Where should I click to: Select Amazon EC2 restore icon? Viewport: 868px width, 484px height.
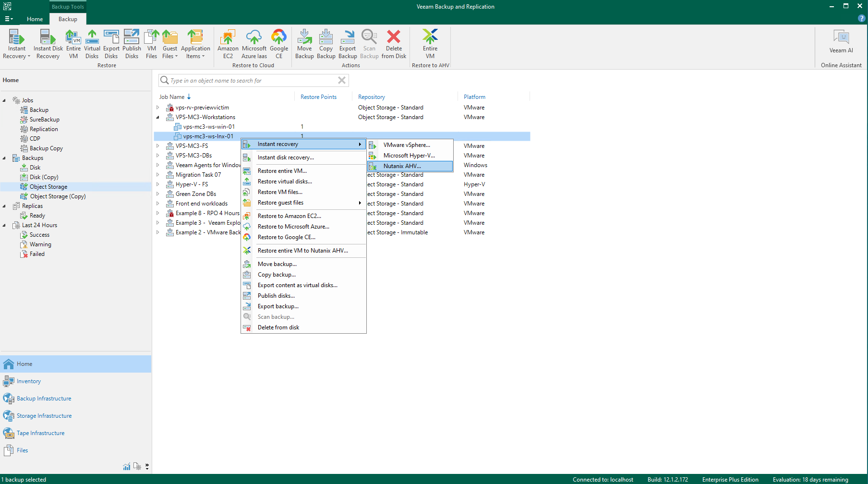pyautogui.click(x=228, y=44)
